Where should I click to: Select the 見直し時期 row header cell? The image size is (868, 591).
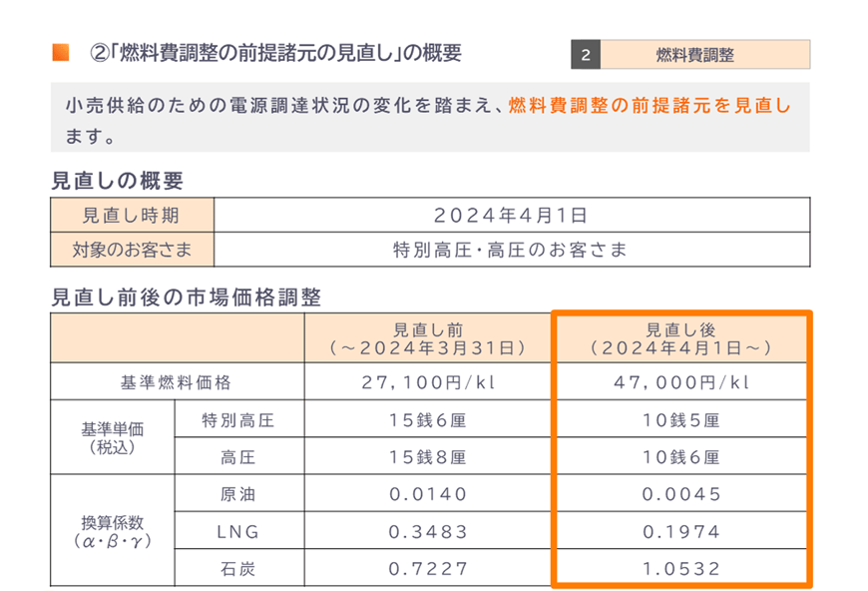[132, 216]
